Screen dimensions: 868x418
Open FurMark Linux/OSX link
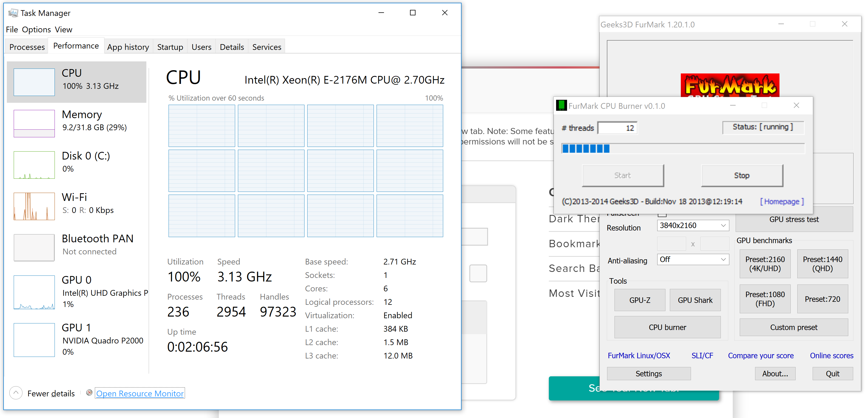pos(639,356)
